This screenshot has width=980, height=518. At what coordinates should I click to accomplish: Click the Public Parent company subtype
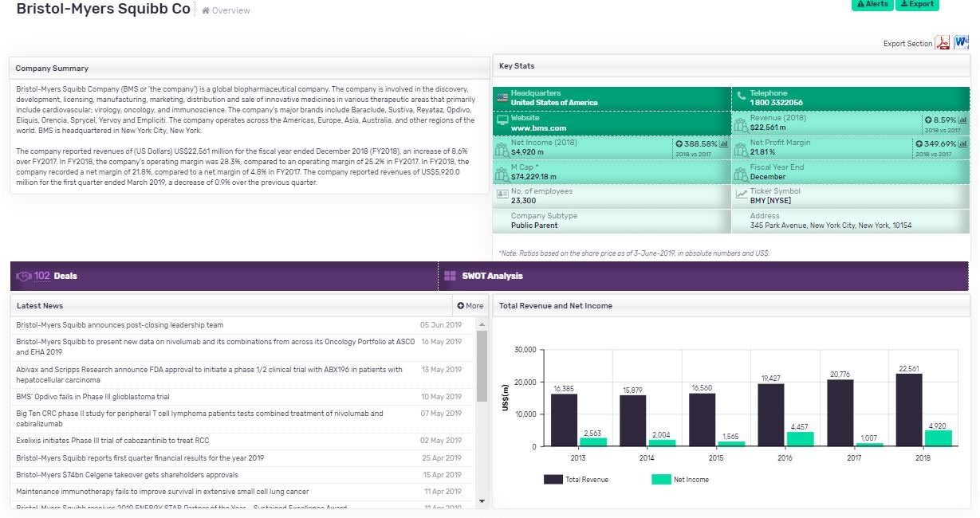pos(534,226)
